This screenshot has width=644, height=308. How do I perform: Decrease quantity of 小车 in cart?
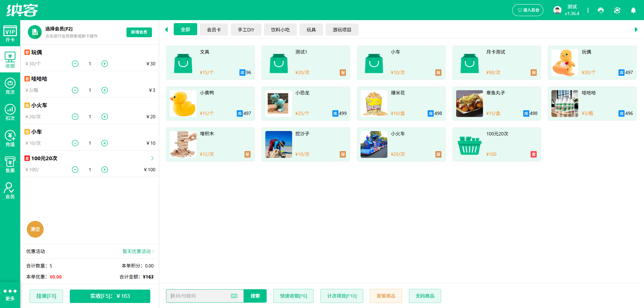click(x=75, y=143)
